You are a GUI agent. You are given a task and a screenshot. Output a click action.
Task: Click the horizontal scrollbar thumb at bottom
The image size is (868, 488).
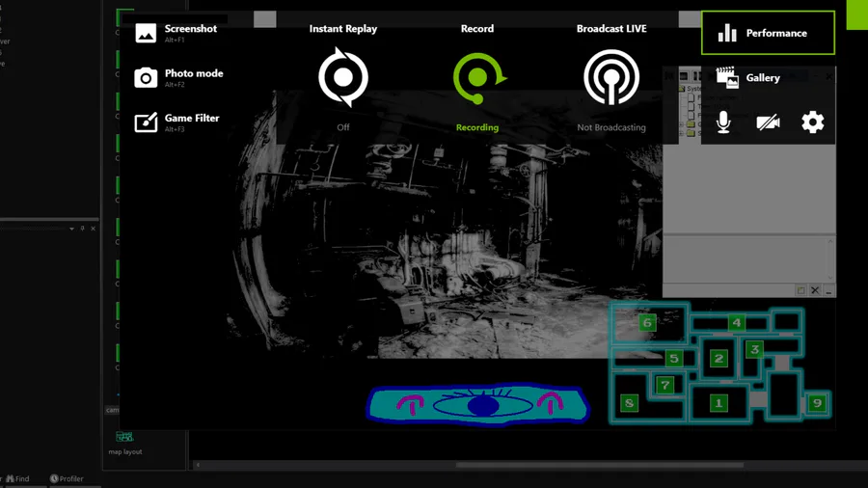click(x=600, y=465)
